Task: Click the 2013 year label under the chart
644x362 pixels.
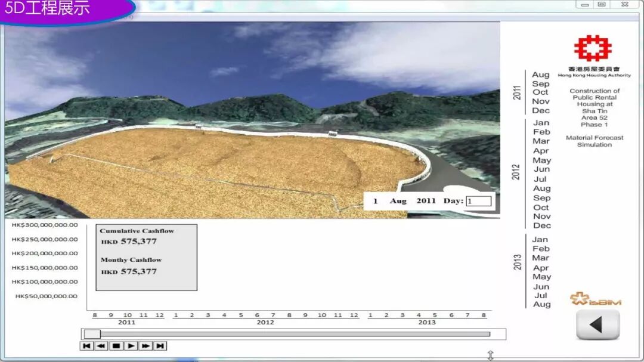Action: [427, 323]
